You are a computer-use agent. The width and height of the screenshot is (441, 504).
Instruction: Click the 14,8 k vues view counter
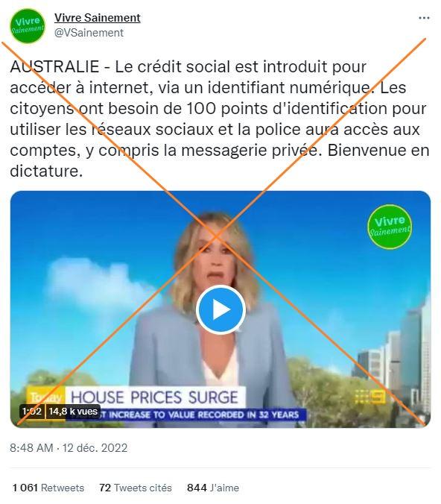pyautogui.click(x=73, y=411)
